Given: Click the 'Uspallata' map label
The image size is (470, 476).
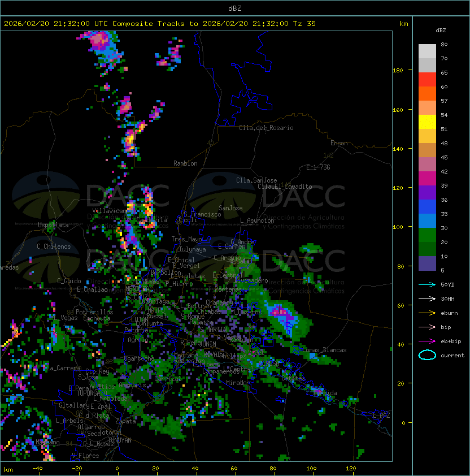Looking at the screenshot, I should click(53, 225).
